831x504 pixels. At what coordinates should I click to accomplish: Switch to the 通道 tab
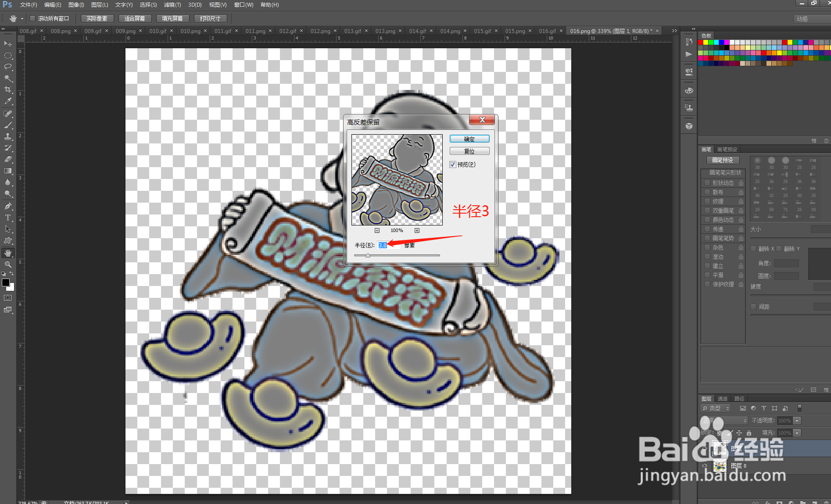(723, 399)
